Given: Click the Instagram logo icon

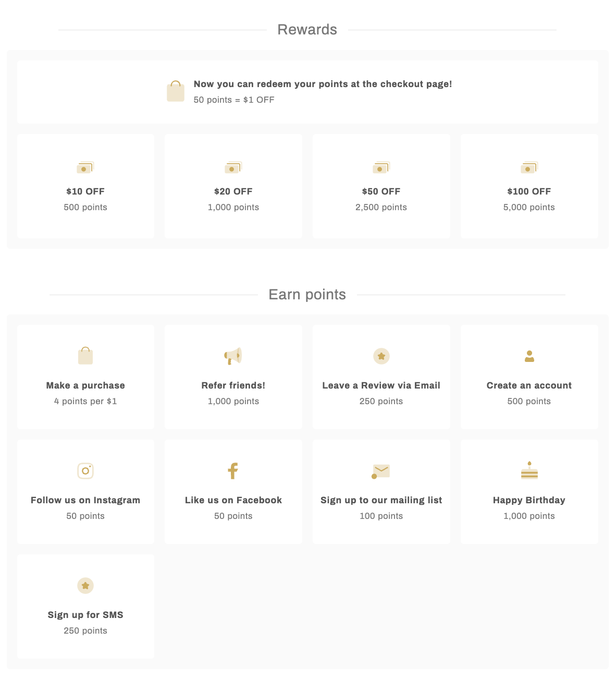Looking at the screenshot, I should 85,471.
